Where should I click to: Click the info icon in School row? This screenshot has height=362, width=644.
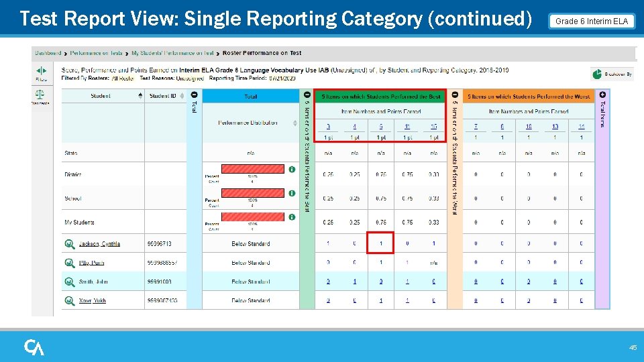point(292,193)
